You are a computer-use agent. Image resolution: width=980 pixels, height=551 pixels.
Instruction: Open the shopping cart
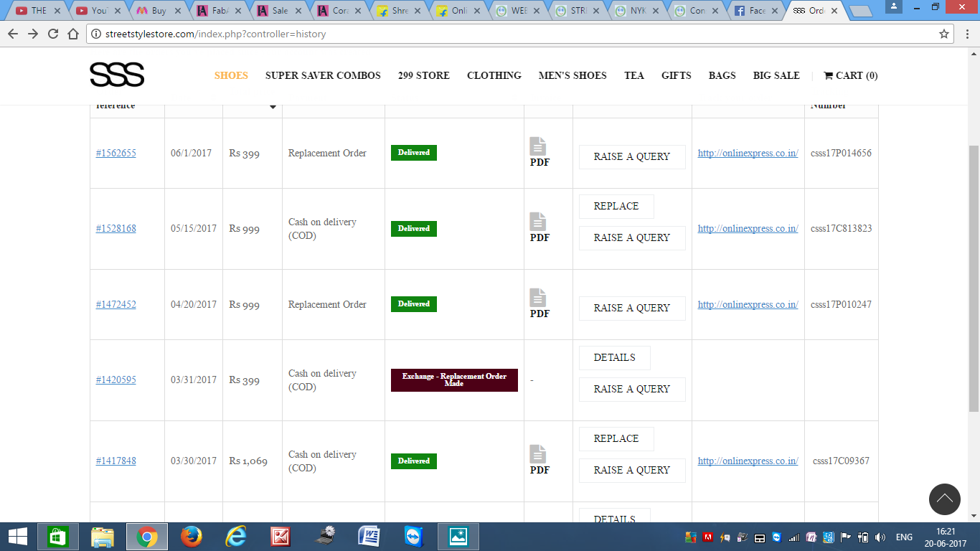pos(850,75)
